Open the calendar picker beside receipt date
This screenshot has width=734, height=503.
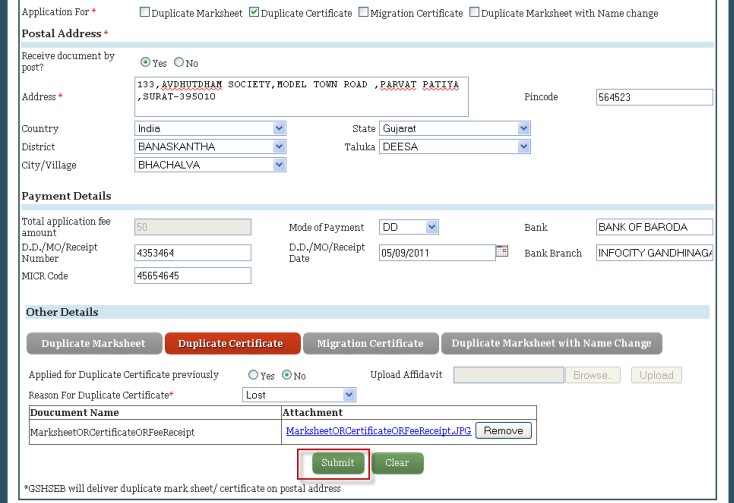pos(502,252)
